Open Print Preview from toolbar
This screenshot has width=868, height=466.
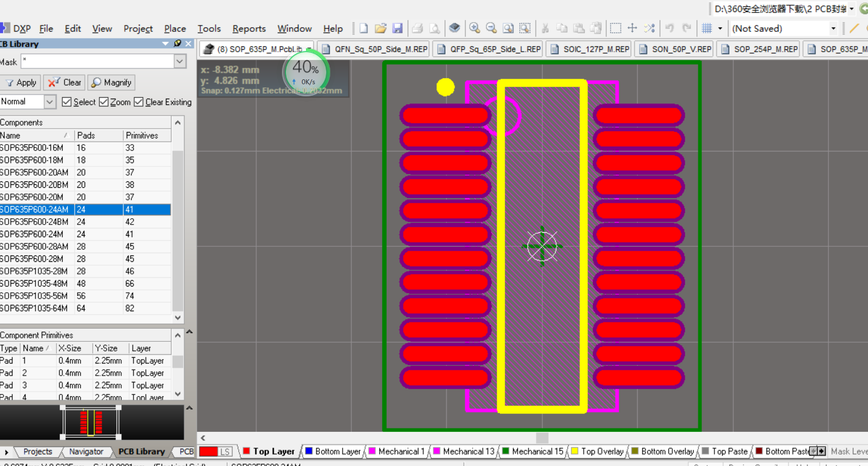pos(435,29)
